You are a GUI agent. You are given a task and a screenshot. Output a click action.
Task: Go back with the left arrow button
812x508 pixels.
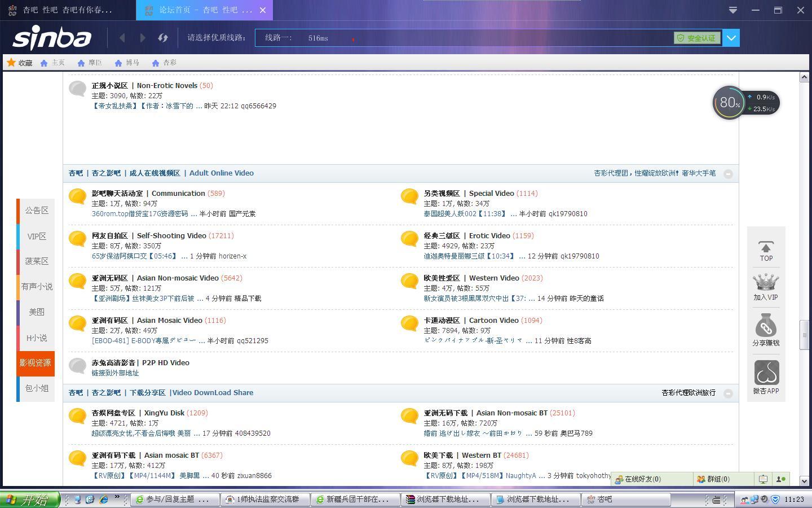click(x=122, y=38)
